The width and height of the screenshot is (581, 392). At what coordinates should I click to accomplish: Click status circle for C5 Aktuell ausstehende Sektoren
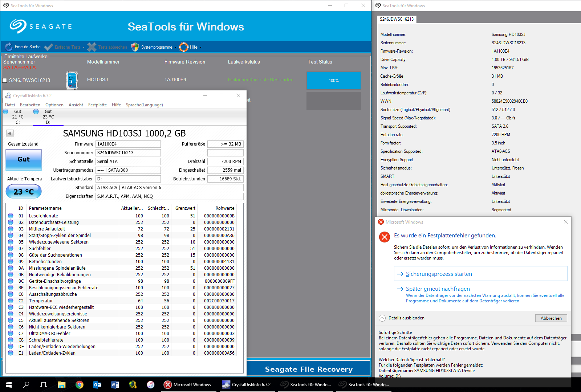11,320
